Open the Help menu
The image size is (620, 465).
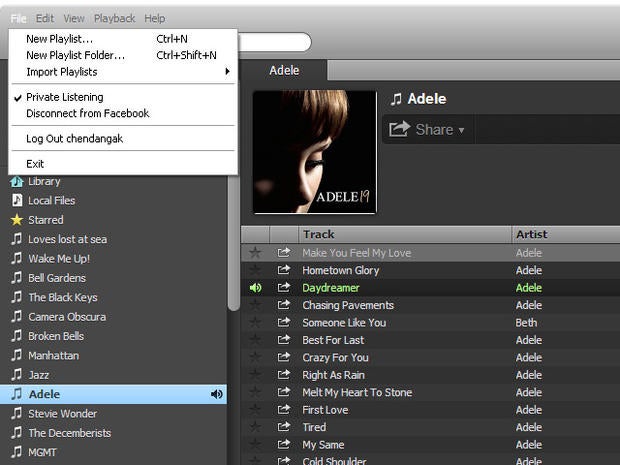pyautogui.click(x=155, y=18)
